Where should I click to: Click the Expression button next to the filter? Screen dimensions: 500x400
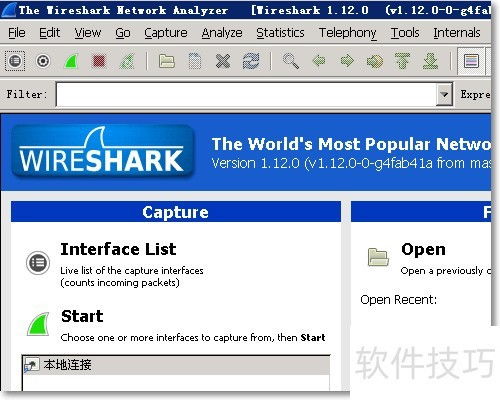(475, 95)
